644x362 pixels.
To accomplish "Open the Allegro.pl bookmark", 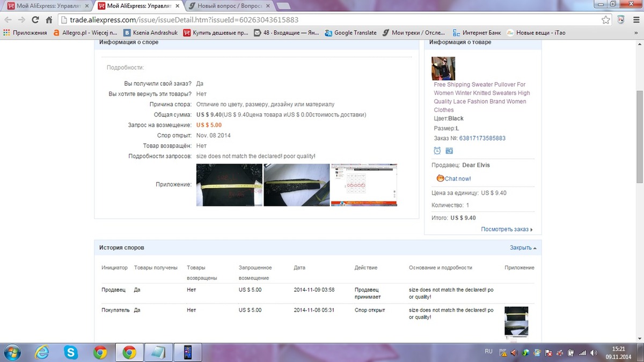I will (x=85, y=33).
